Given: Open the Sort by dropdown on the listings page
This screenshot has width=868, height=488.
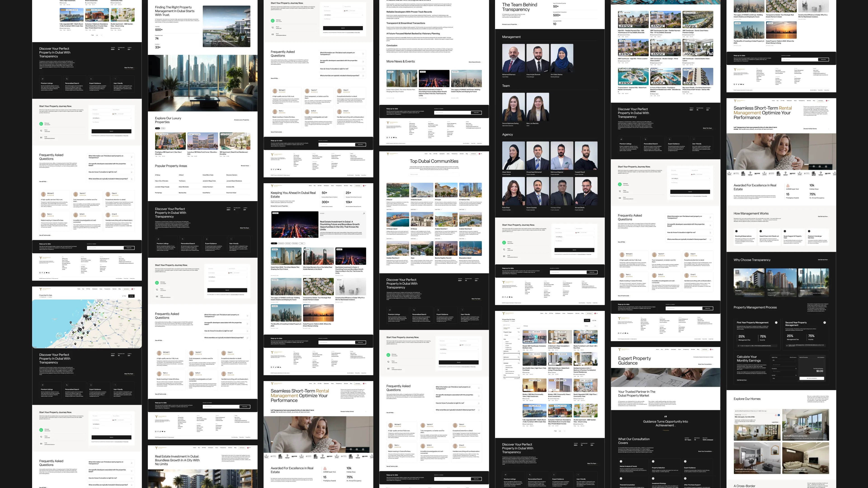Looking at the screenshot, I should click(590, 326).
